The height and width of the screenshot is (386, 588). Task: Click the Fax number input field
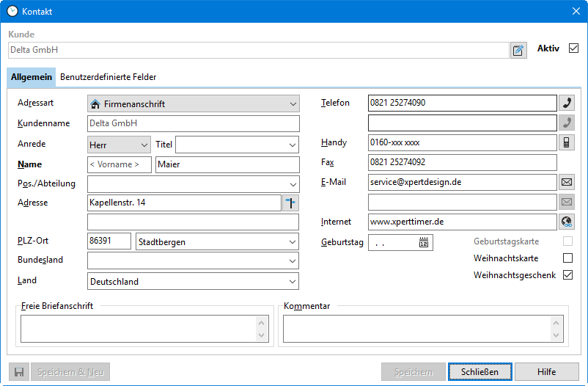coord(462,162)
